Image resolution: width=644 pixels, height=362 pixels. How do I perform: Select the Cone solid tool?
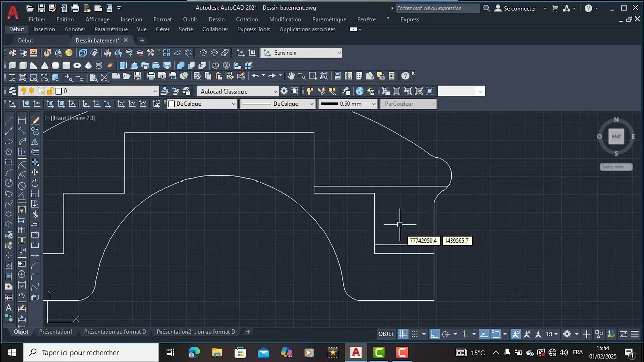click(x=44, y=66)
